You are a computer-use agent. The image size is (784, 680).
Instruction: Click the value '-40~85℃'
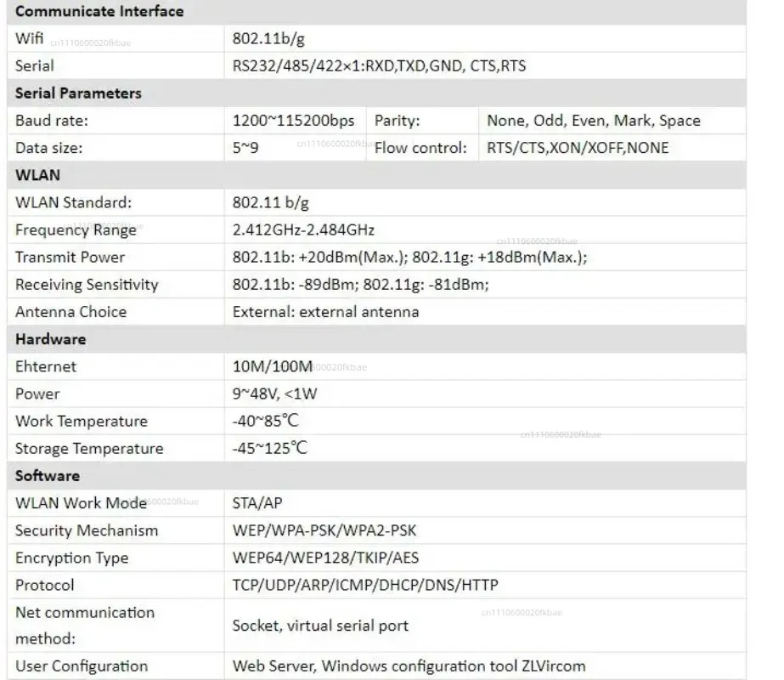tap(266, 422)
